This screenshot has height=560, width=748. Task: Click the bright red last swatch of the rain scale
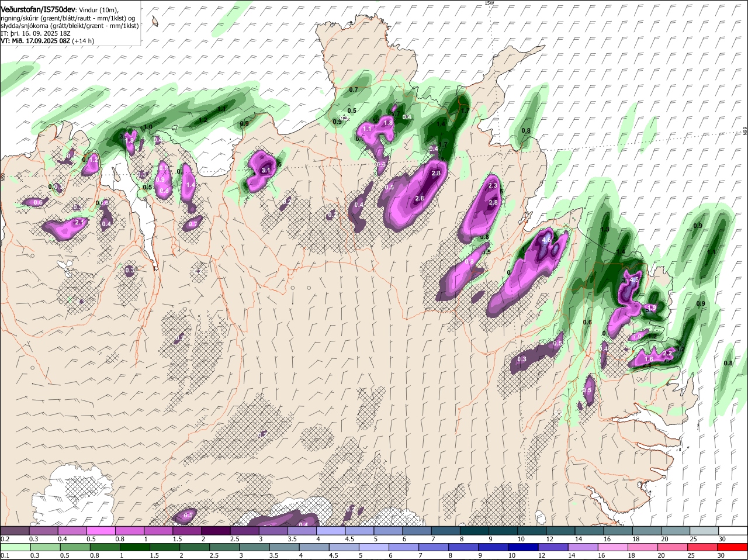click(x=733, y=547)
